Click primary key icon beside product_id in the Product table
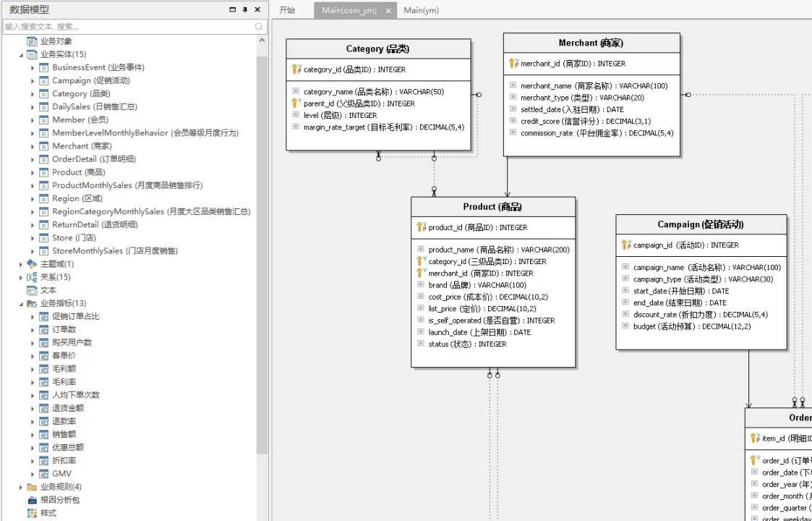The image size is (812, 521). (x=421, y=227)
